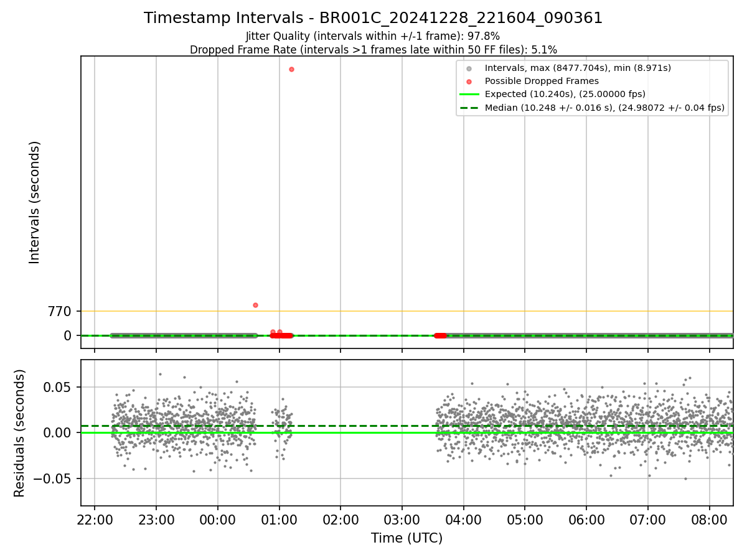Screen dimensions: 747x560
Task: Click the x-axis tick label '06:00'
Action: (586, 519)
